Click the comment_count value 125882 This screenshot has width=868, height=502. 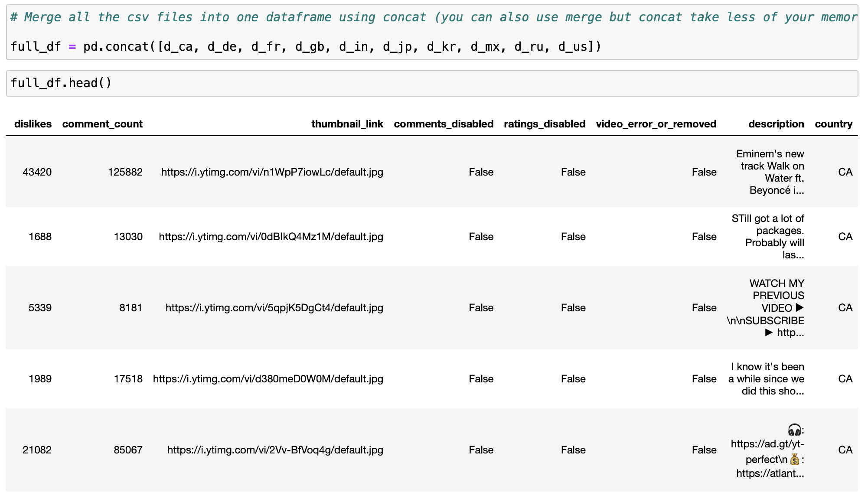coord(125,172)
